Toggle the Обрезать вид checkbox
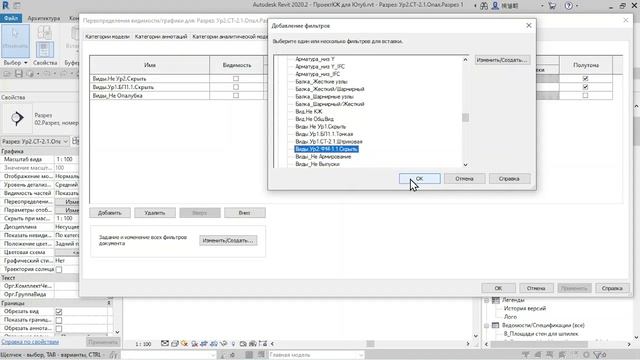The height and width of the screenshot is (360, 640). click(59, 311)
